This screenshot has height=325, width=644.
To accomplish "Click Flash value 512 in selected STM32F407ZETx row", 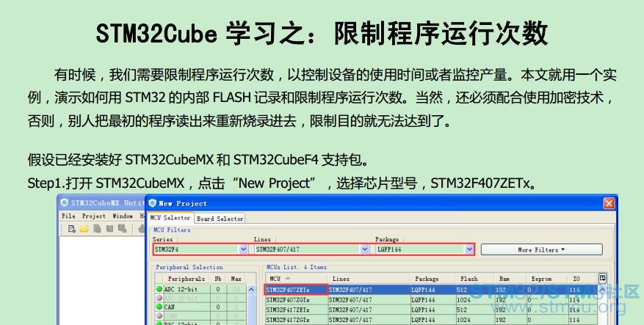I will click(462, 290).
